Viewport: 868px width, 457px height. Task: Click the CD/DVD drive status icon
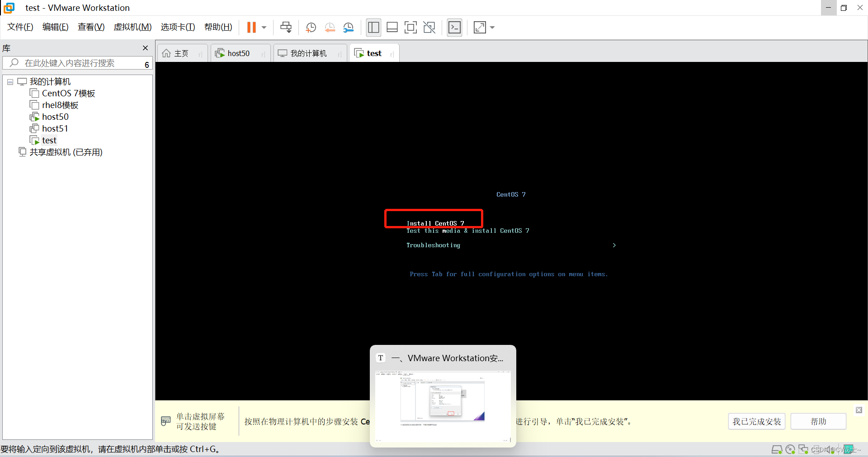tap(790, 449)
